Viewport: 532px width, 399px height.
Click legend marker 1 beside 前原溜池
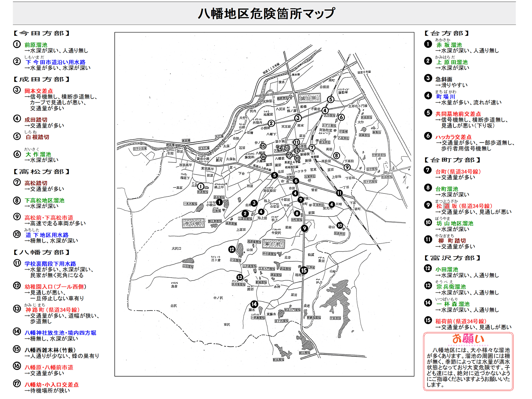click(17, 44)
